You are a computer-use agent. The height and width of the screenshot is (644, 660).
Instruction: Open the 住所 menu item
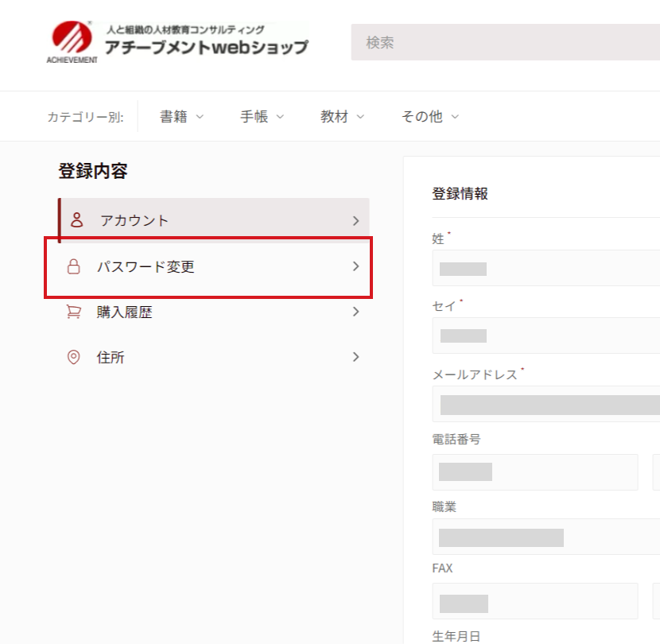point(214,357)
